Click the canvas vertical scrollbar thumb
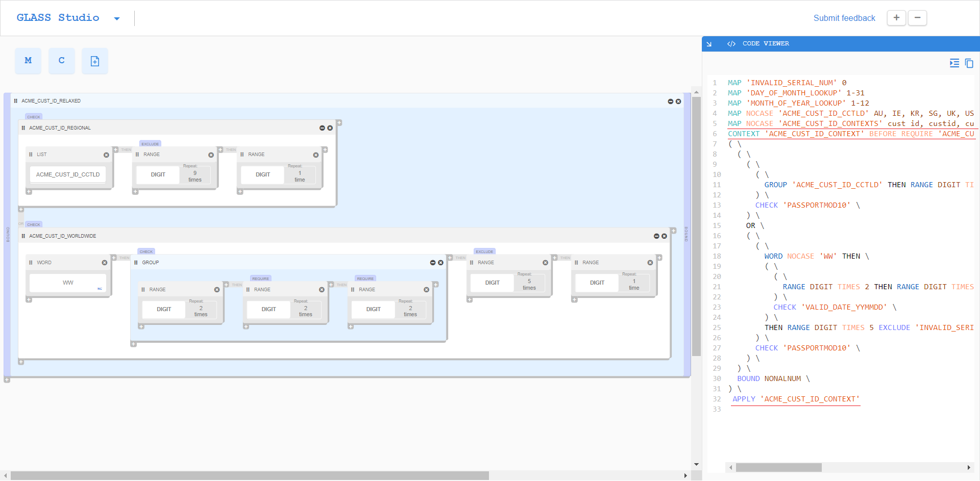This screenshot has height=481, width=980. (696, 226)
